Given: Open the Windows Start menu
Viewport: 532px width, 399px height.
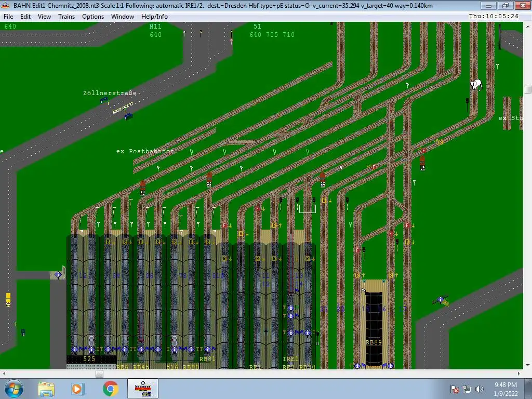Looking at the screenshot, I should coord(14,389).
